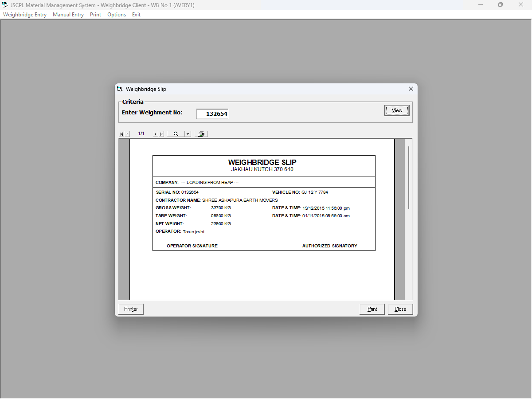Jump to the first page with the leftmost navigation icon

point(121,133)
